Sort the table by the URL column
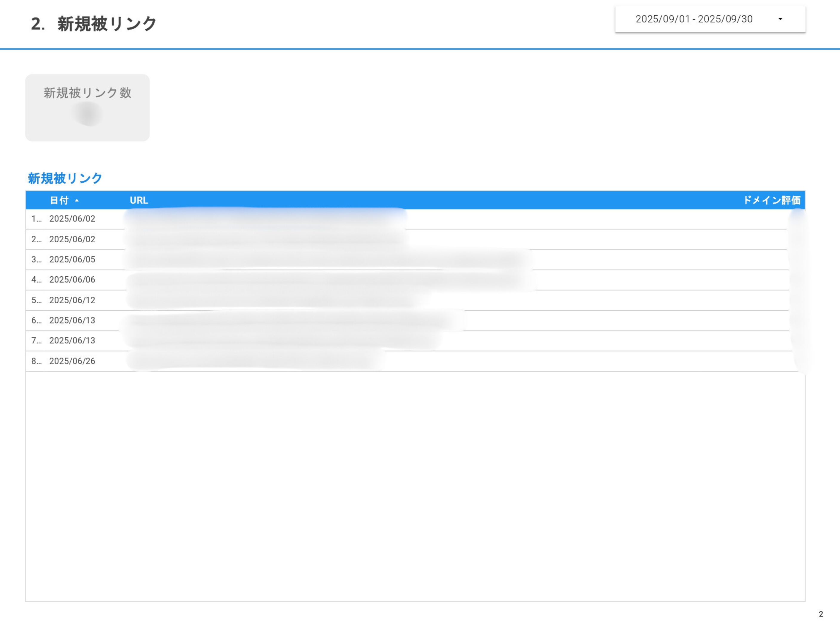 coord(139,200)
